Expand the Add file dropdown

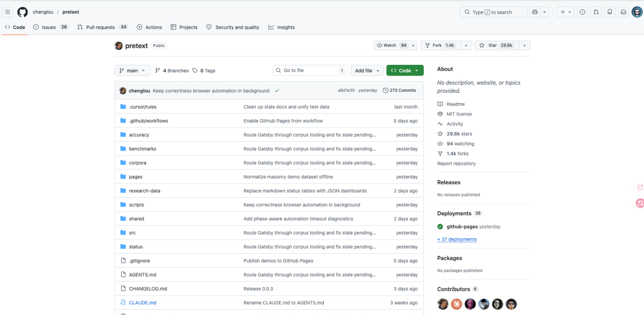(x=367, y=70)
